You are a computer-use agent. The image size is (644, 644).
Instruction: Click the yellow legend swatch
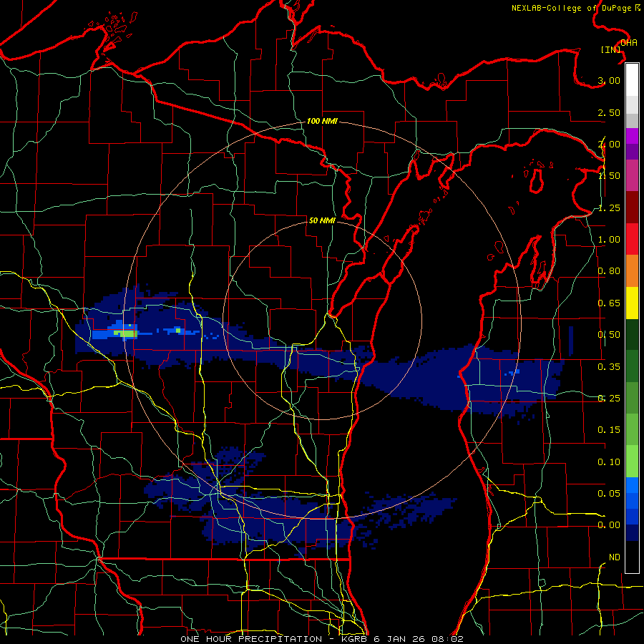[x=632, y=303]
